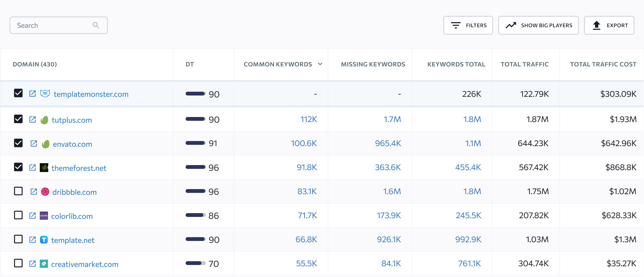Open envato.com missing keywords 965.4K
The width and height of the screenshot is (644, 277).
388,143
